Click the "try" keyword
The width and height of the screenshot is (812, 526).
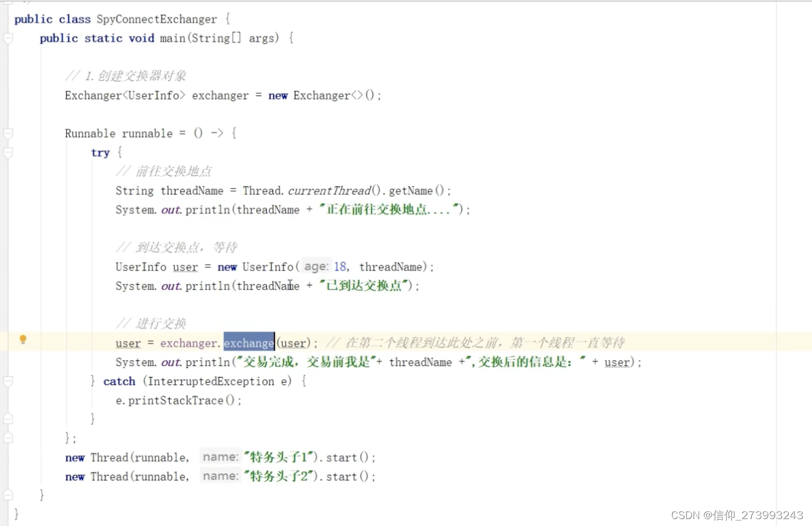[x=100, y=153]
